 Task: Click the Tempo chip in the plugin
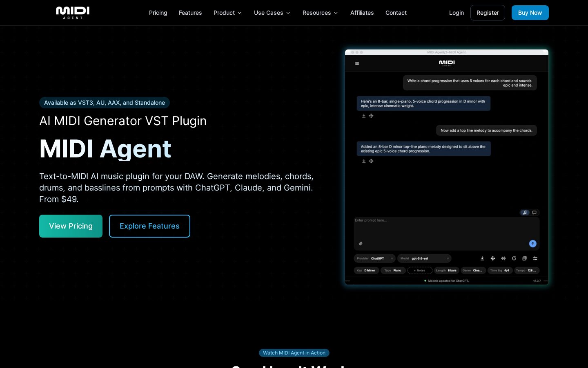(x=526, y=270)
